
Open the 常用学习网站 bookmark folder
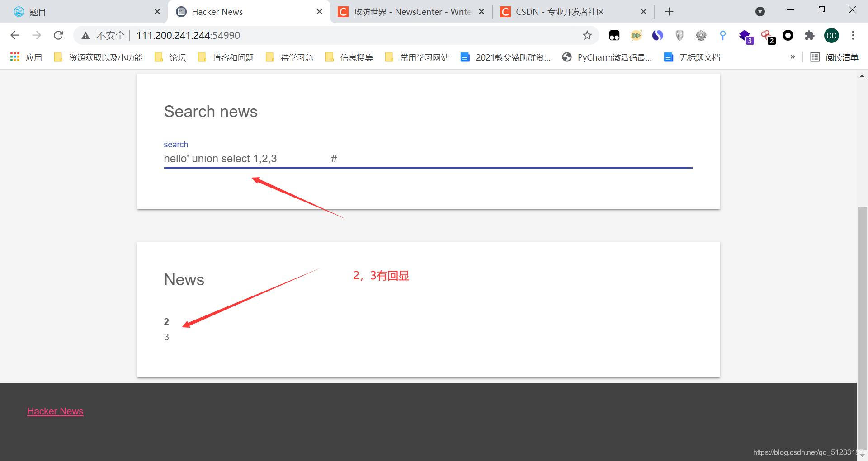[x=417, y=57]
